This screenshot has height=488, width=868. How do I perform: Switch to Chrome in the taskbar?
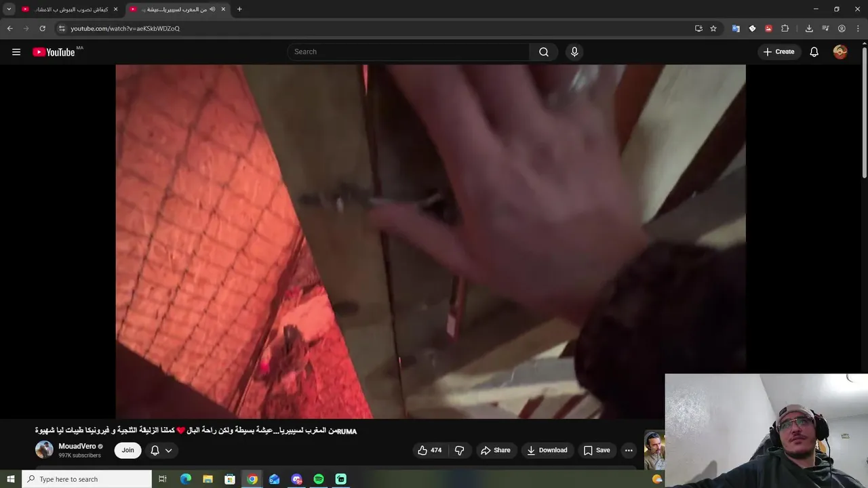252,479
